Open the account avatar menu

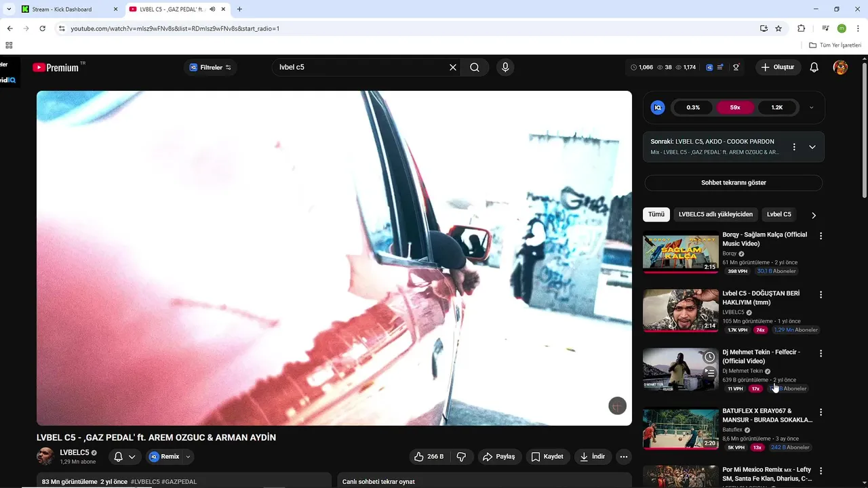(840, 67)
